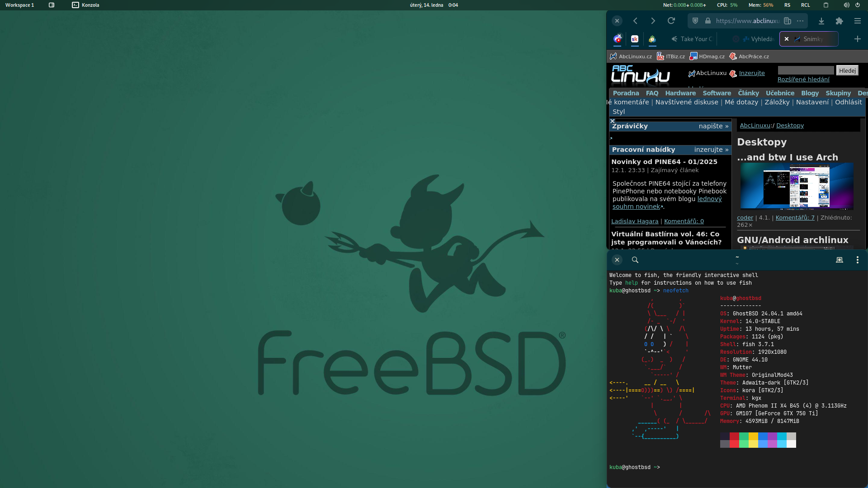Click the terminal prompt at the bottom

point(635,467)
